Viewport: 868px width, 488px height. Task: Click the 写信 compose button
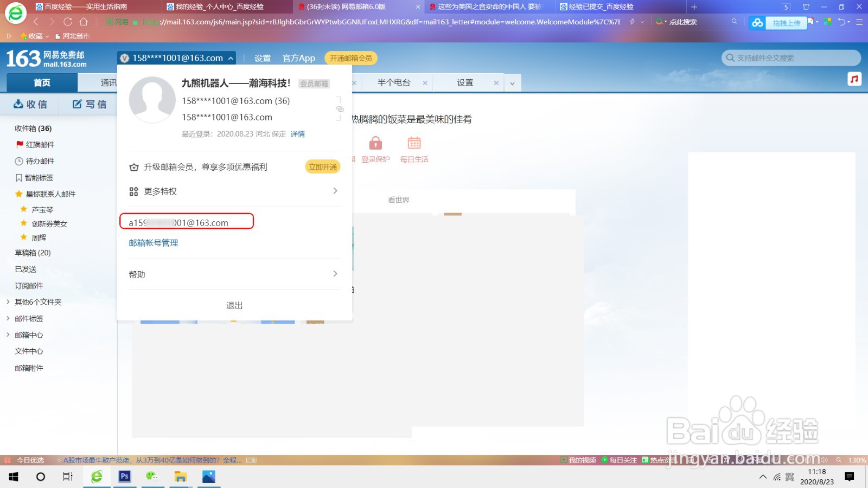click(90, 104)
